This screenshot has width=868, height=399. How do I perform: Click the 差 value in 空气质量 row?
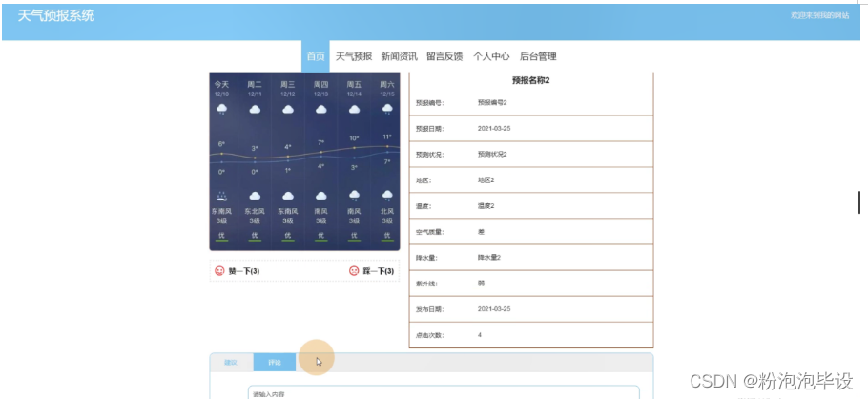pos(481,232)
